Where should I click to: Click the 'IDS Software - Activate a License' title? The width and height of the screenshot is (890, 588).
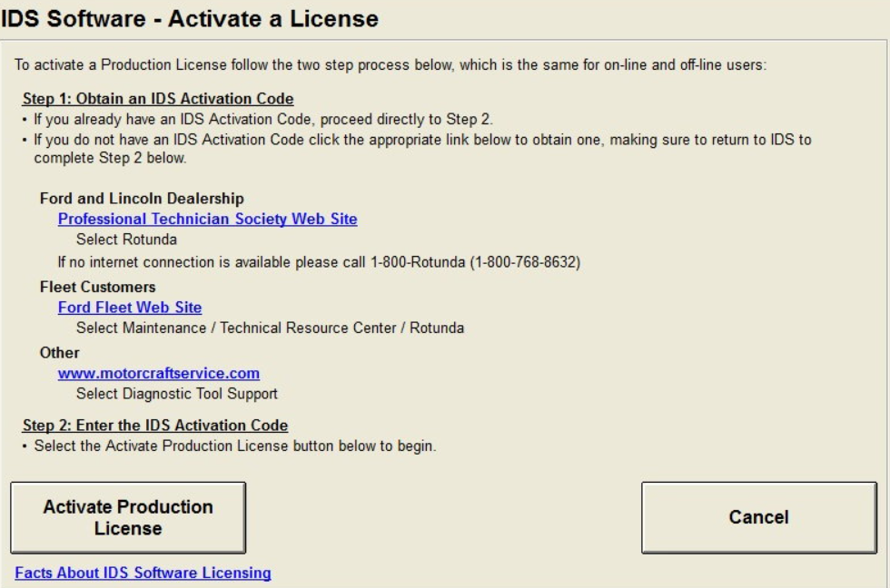coord(190,19)
